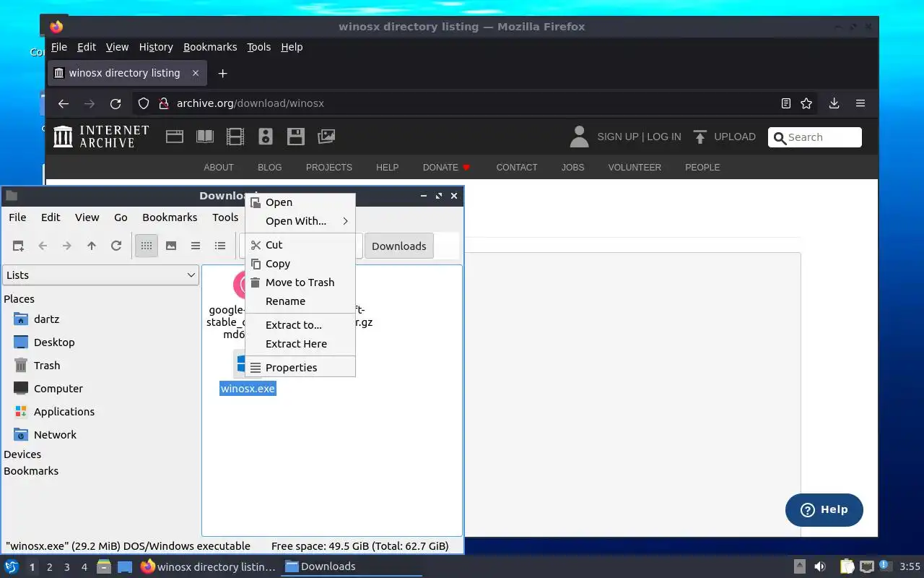Viewport: 924px width, 578px height.
Task: Go back in the Downloads file manager
Action: coord(43,246)
